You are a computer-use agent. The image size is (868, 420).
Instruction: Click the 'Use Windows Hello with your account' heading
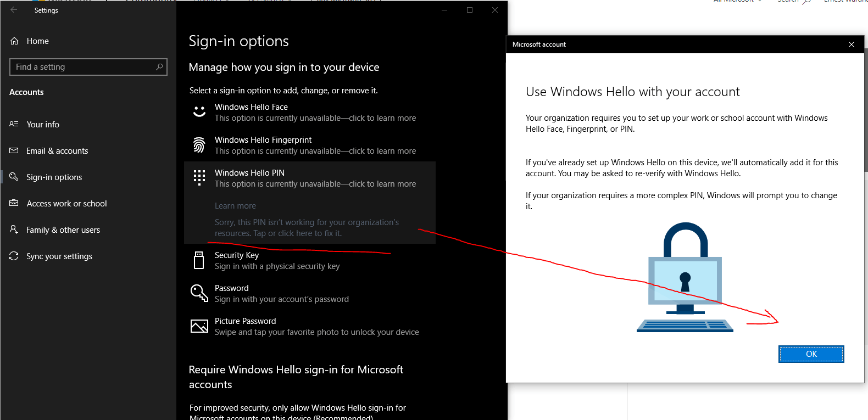pos(633,92)
